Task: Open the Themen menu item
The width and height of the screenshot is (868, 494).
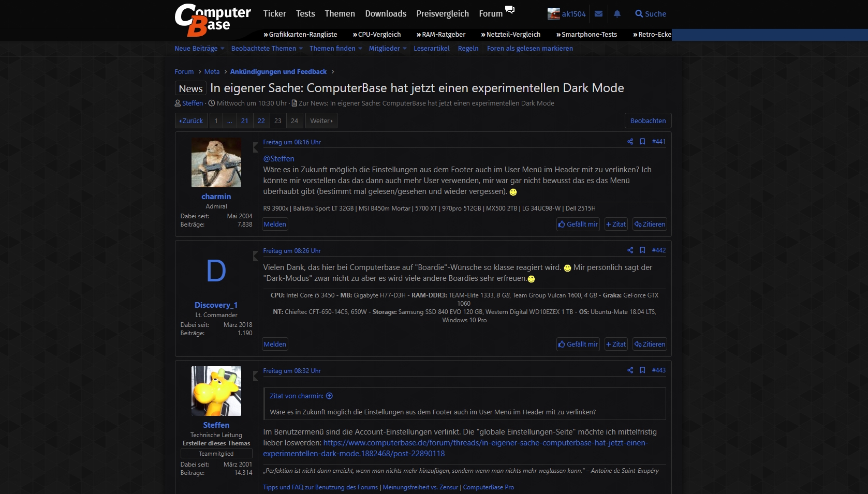Action: [x=340, y=14]
